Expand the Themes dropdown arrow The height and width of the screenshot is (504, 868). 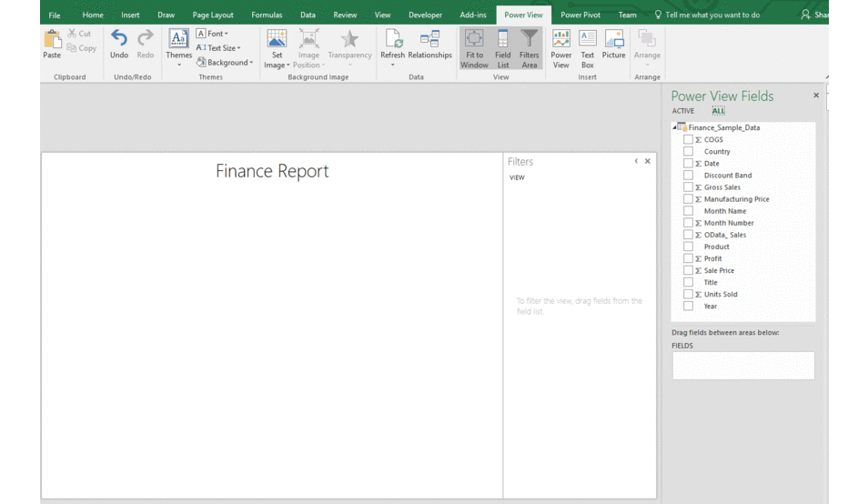[x=179, y=66]
